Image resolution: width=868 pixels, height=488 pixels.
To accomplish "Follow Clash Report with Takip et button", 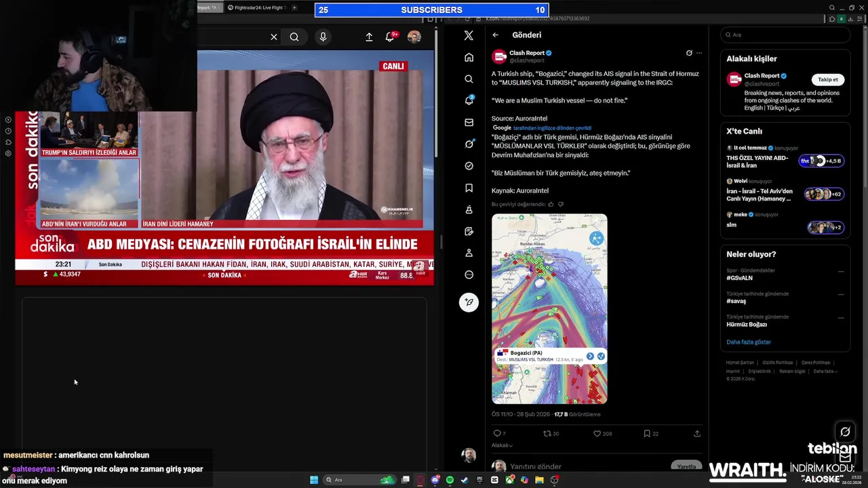I will point(828,79).
